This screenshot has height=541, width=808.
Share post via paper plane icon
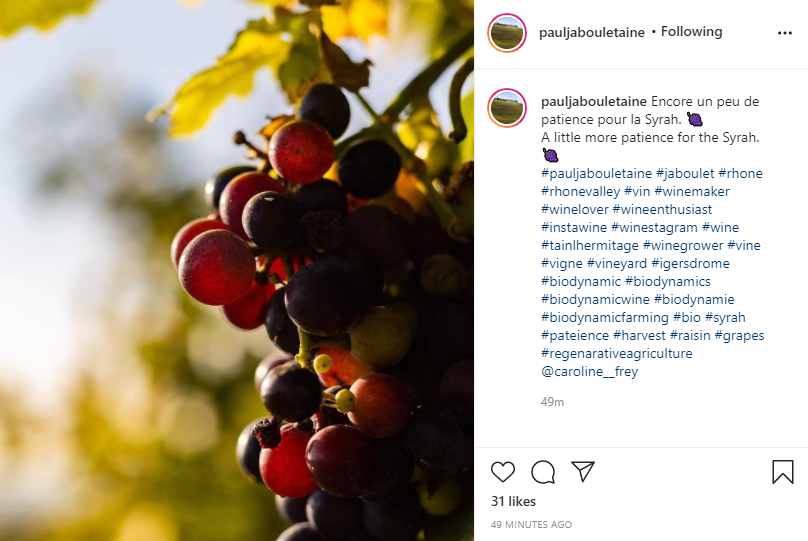click(x=583, y=471)
